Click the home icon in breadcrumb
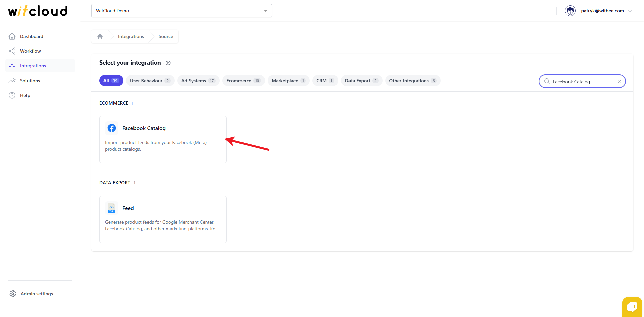 click(x=100, y=36)
